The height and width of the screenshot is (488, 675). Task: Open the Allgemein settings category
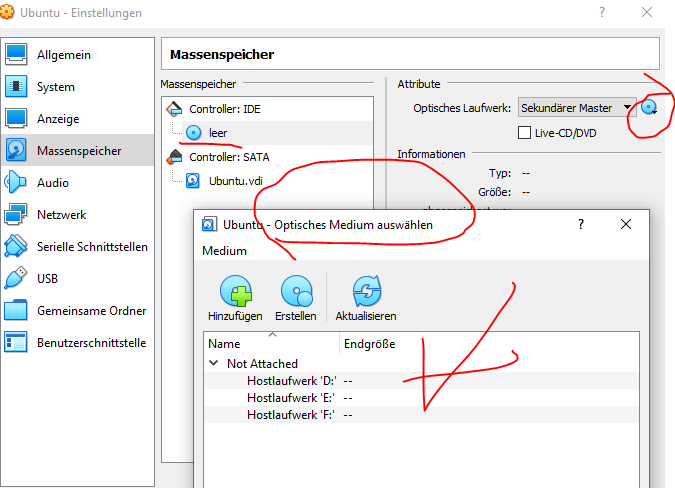click(x=77, y=55)
